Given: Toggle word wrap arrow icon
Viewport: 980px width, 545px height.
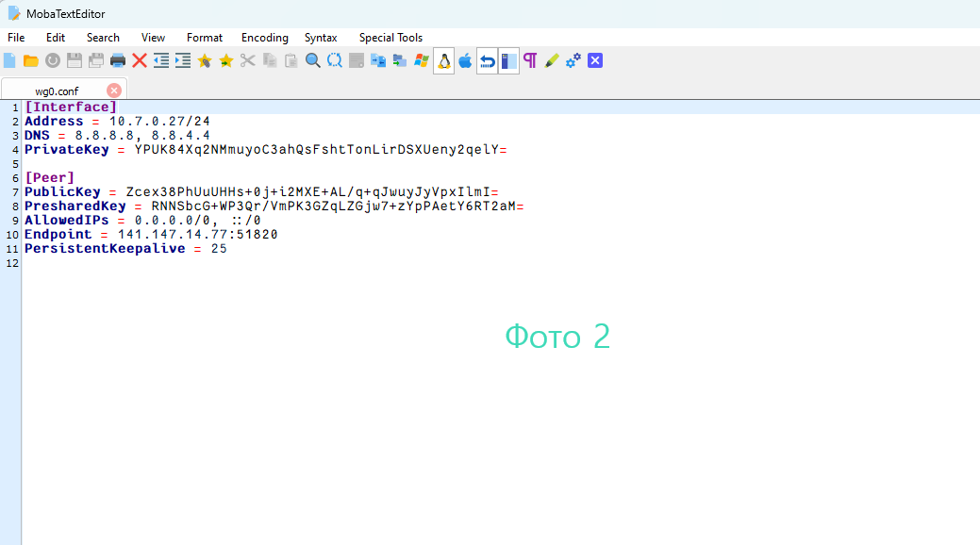Looking at the screenshot, I should 487,60.
